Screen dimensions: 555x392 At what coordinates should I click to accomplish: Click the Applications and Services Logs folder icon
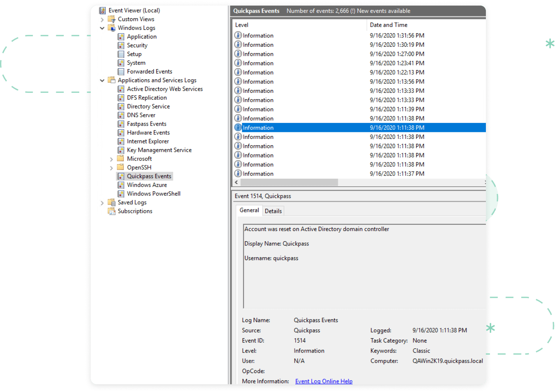pyautogui.click(x=112, y=80)
